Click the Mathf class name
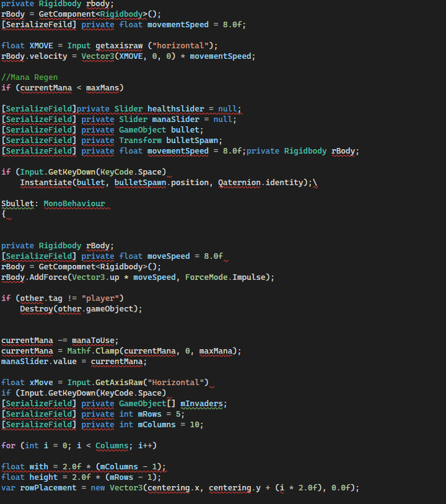Viewport: 446px width, 504px height. [x=79, y=351]
